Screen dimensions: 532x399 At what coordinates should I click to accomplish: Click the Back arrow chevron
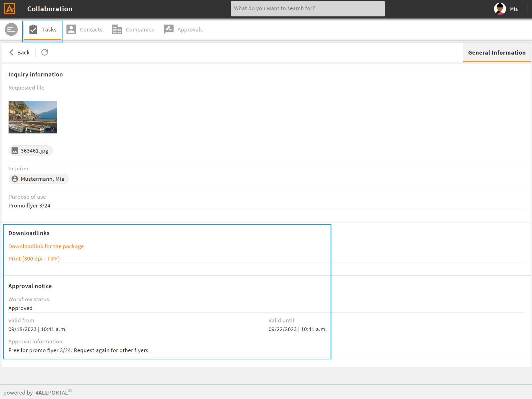[12, 52]
